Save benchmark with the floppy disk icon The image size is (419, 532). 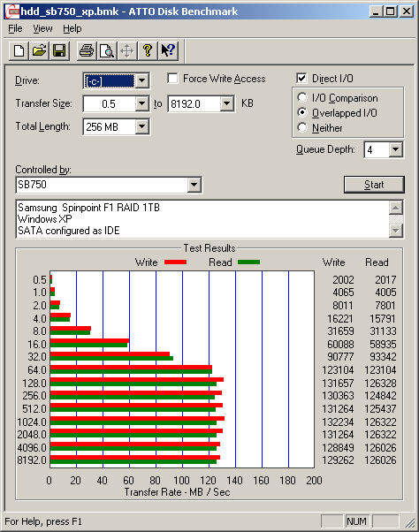(59, 51)
